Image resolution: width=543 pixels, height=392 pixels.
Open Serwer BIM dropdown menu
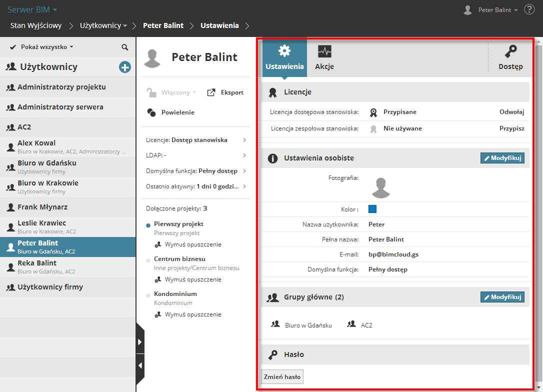[x=32, y=9]
